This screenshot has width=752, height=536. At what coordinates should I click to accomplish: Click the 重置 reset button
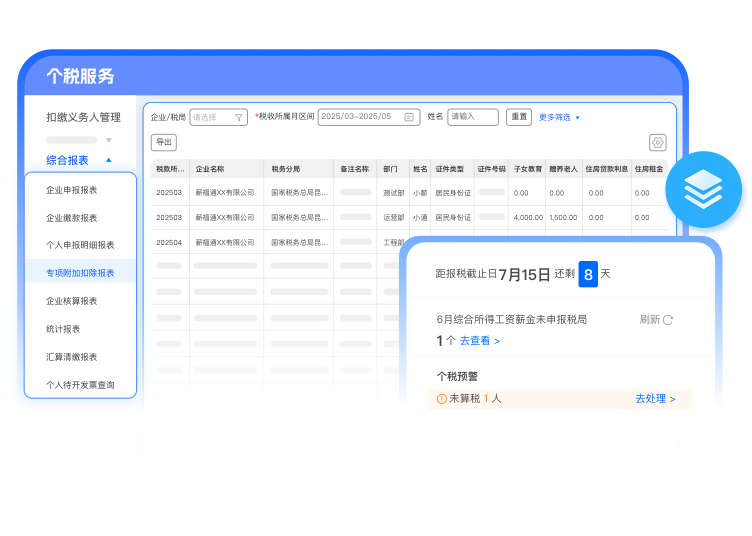click(518, 117)
